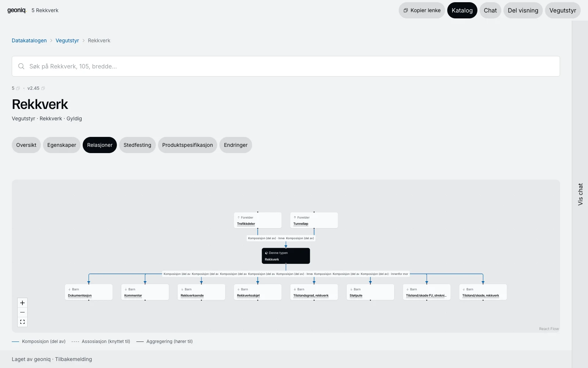Select the Relasjoner tab
The height and width of the screenshot is (368, 588).
[100, 145]
